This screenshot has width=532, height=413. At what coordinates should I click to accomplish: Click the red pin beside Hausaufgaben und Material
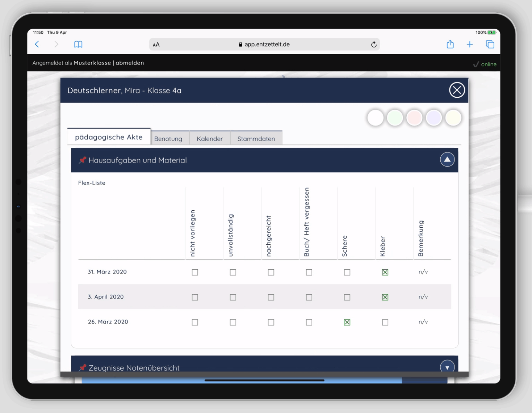(x=83, y=160)
